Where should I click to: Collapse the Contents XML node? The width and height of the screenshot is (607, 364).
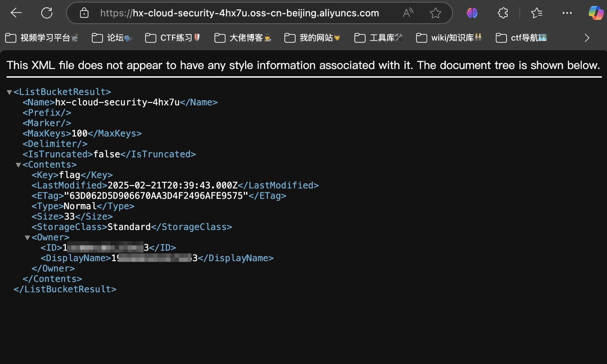(x=18, y=165)
